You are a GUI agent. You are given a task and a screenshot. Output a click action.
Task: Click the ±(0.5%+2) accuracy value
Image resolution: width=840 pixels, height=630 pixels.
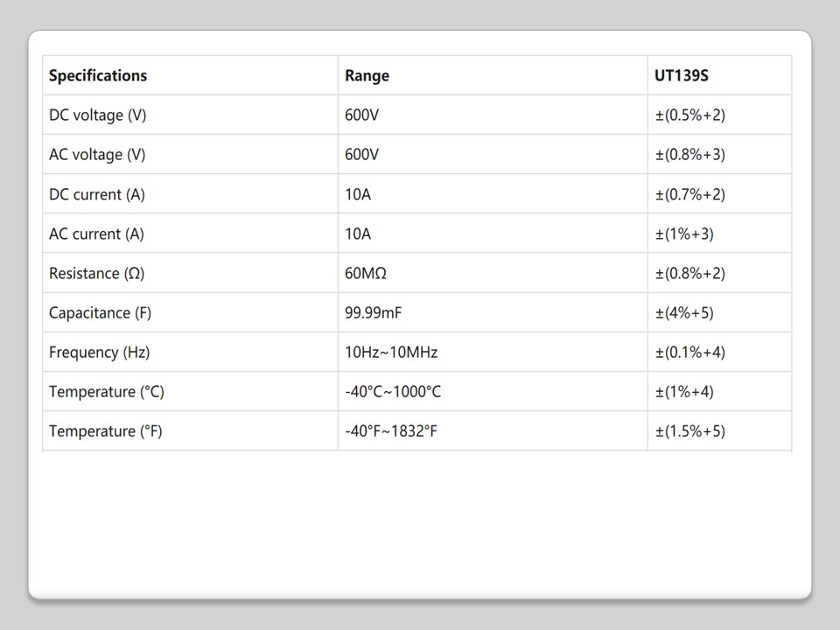click(x=689, y=115)
